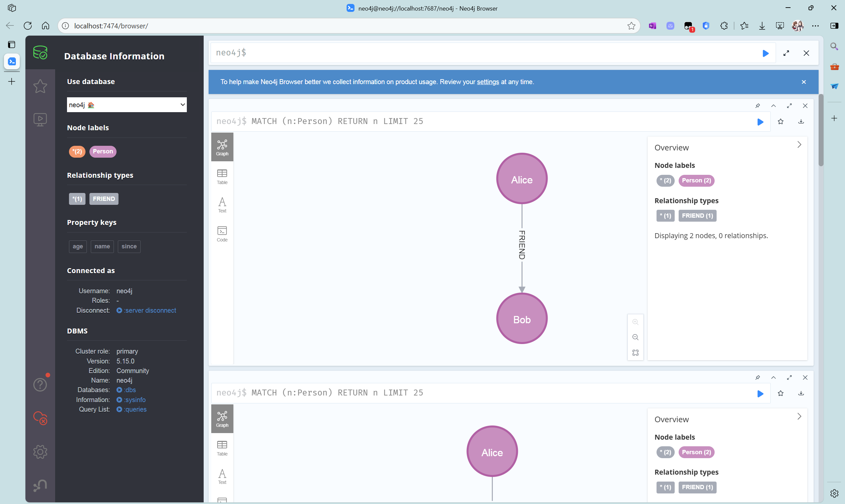The image size is (845, 504).
Task: Click the *(2) all-nodes label in the sidebar
Action: tap(77, 151)
